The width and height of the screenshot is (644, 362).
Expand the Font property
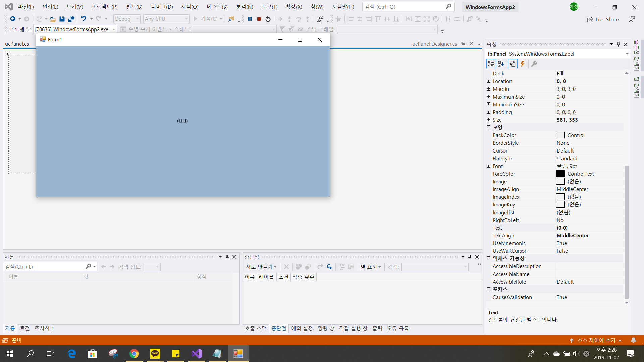489,166
